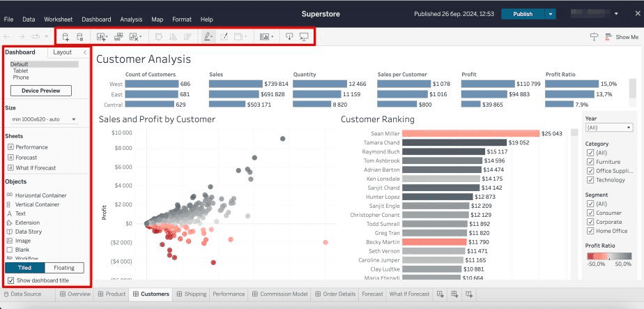This screenshot has height=309, width=644.
Task: Click the Presentation Mode toolbar icon
Action: click(304, 36)
